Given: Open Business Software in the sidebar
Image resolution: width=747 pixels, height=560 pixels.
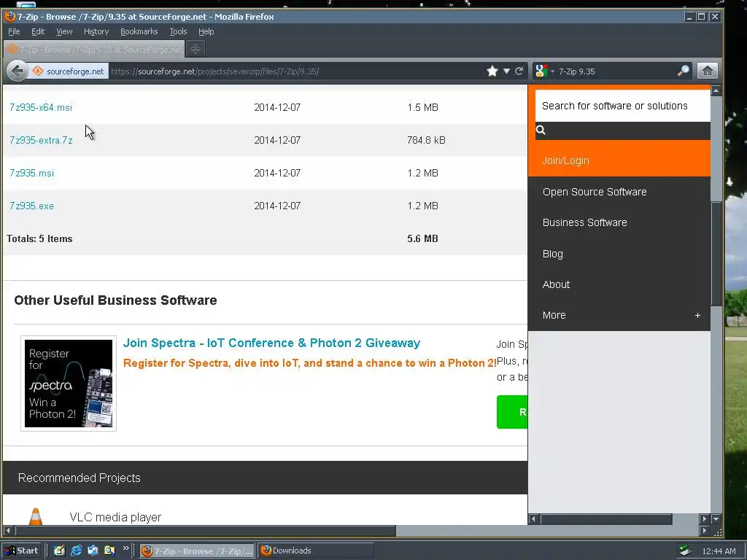Looking at the screenshot, I should (584, 222).
